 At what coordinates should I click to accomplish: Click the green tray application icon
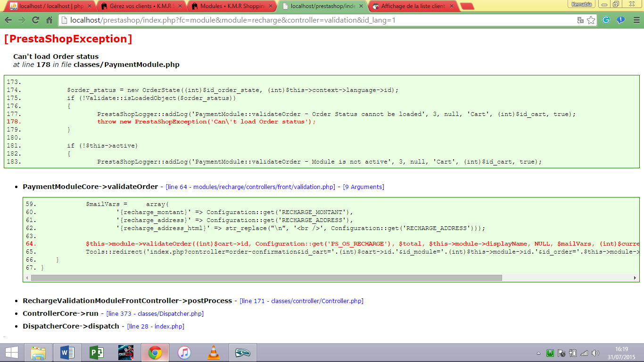(x=550, y=353)
